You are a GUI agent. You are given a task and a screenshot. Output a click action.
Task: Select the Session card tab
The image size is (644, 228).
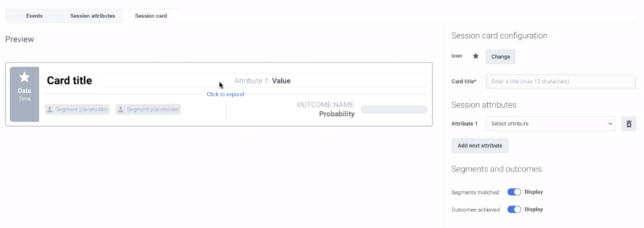tap(151, 16)
